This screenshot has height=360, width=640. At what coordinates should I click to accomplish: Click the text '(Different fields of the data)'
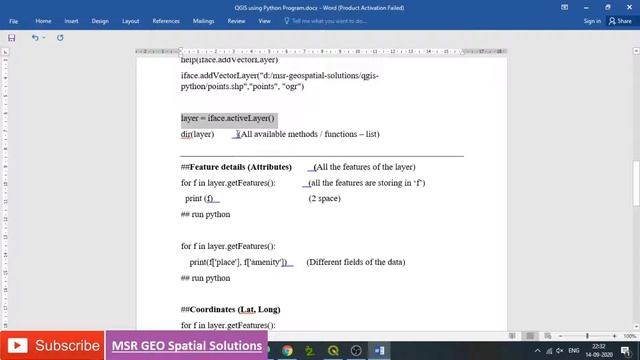tap(356, 262)
